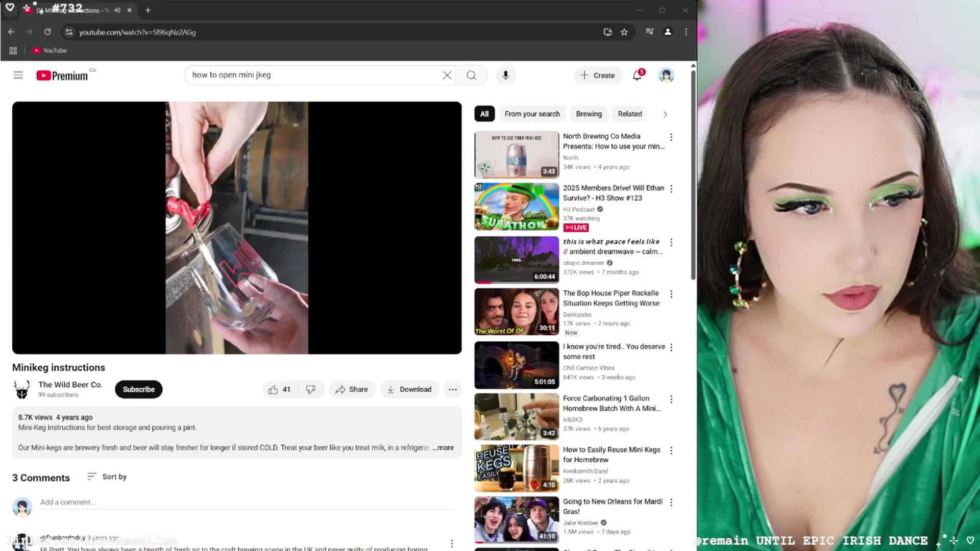View site information icon in the address bar
980x551 pixels.
coord(69,32)
